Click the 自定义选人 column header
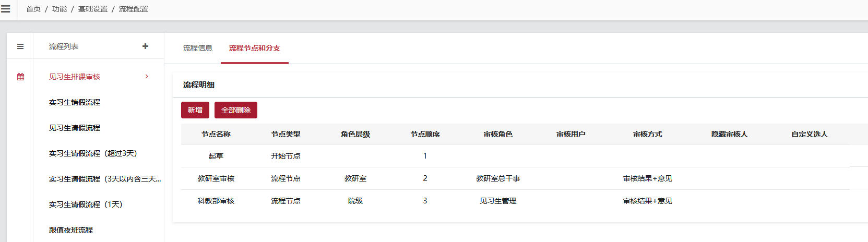Image resolution: width=868 pixels, height=242 pixels. tap(810, 134)
